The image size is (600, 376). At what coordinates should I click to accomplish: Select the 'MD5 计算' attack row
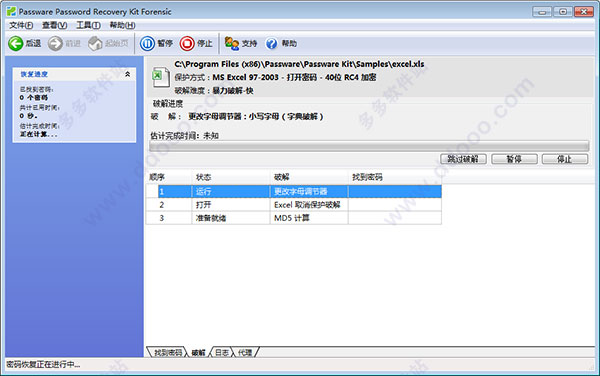294,218
